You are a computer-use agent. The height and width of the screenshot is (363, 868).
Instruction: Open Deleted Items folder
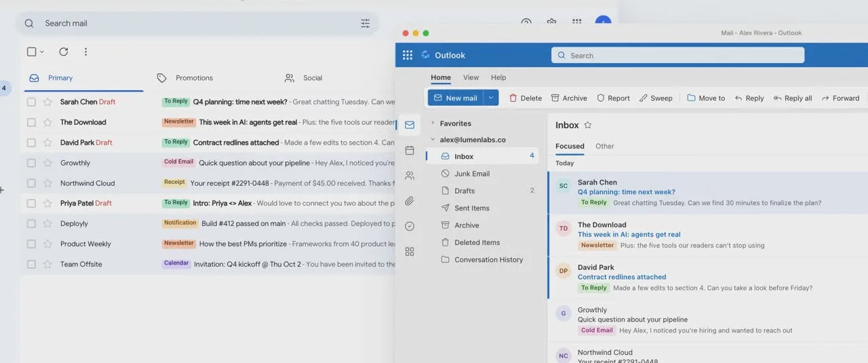pos(482,242)
